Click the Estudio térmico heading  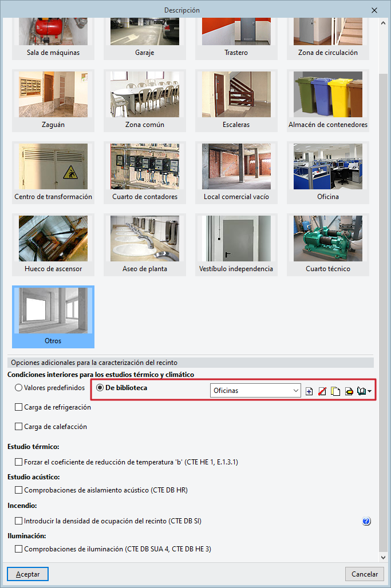point(33,447)
